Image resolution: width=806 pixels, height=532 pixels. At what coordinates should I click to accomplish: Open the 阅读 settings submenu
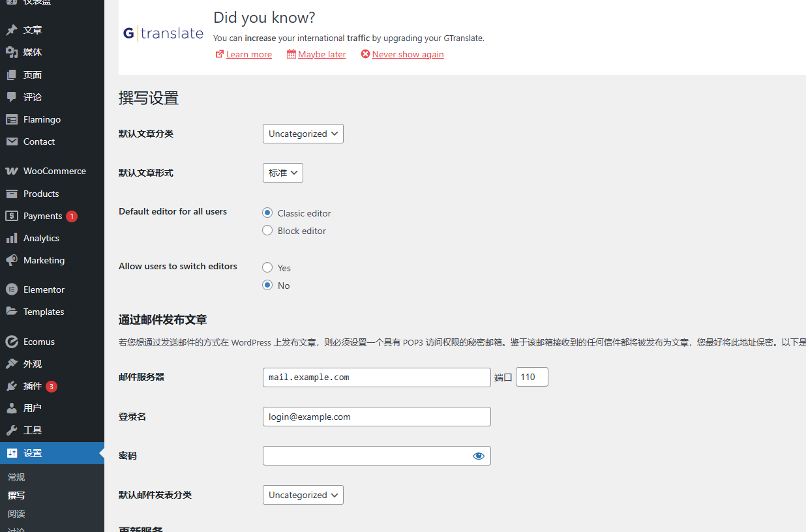pos(16,513)
